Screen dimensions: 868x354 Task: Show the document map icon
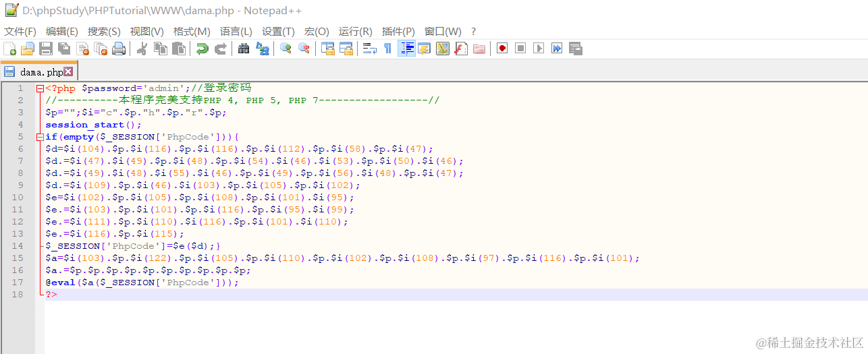click(x=443, y=49)
